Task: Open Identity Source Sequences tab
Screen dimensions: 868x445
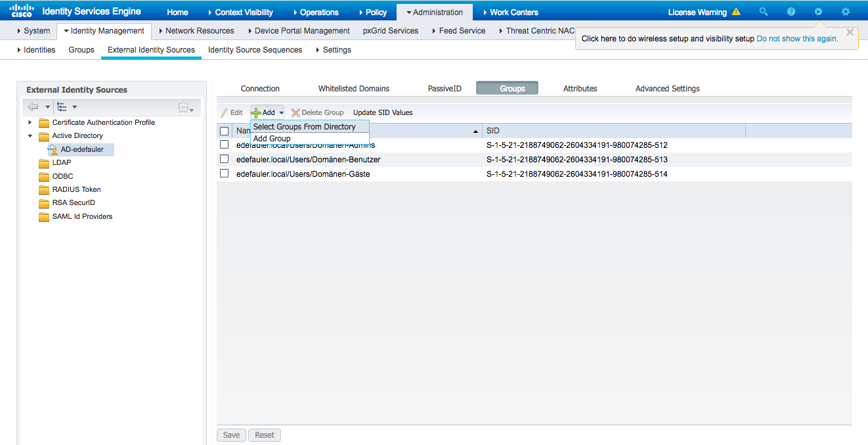Action: click(x=255, y=49)
